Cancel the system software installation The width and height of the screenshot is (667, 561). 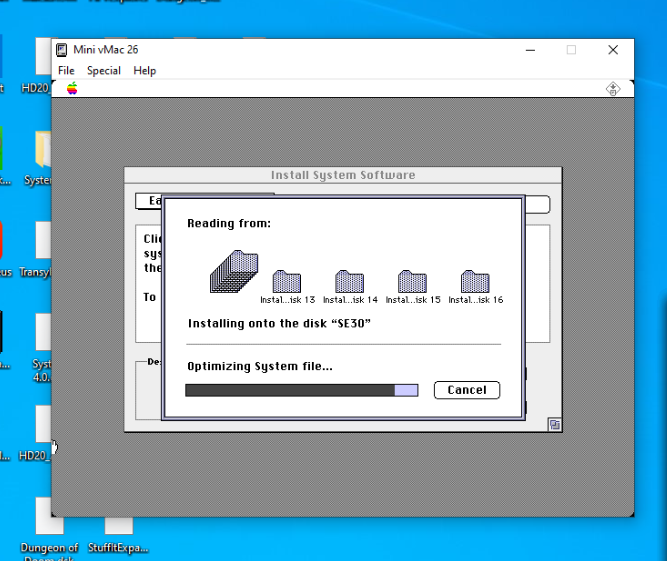467,390
